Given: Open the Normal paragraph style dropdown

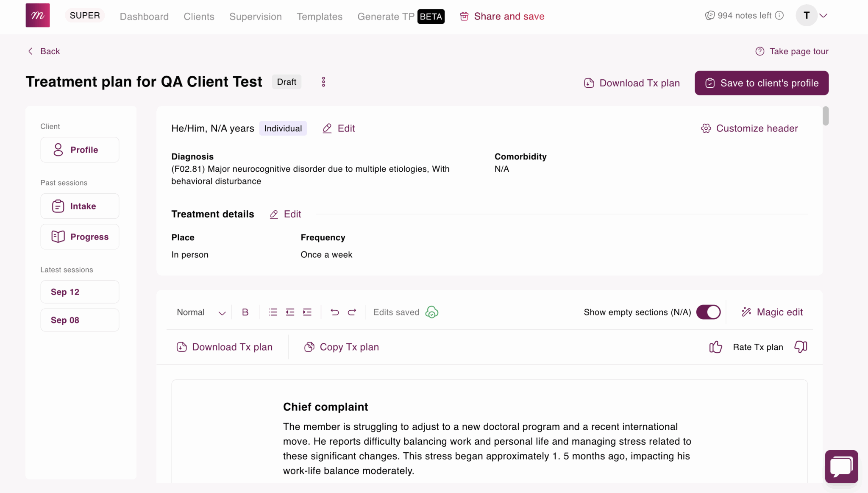Looking at the screenshot, I should click(x=199, y=312).
